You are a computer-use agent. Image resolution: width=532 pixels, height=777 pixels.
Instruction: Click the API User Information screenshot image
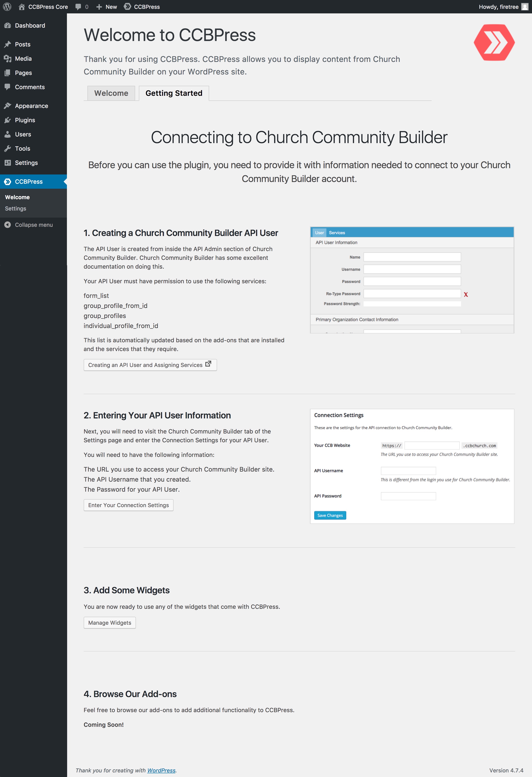point(412,280)
